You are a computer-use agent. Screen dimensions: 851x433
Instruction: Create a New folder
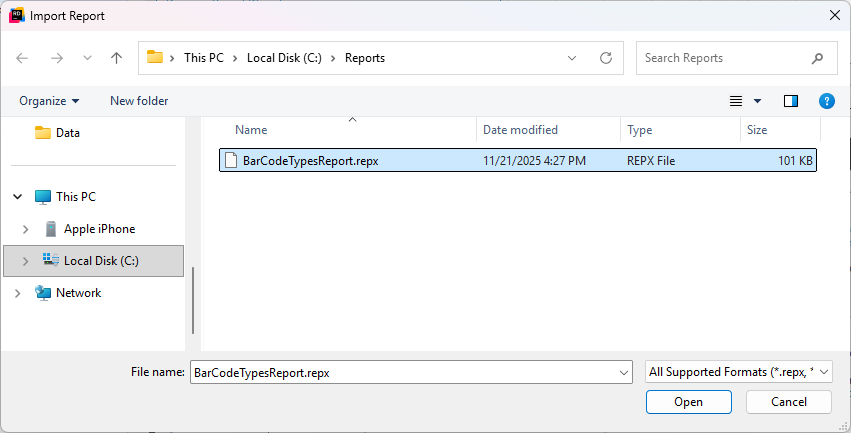click(x=139, y=101)
